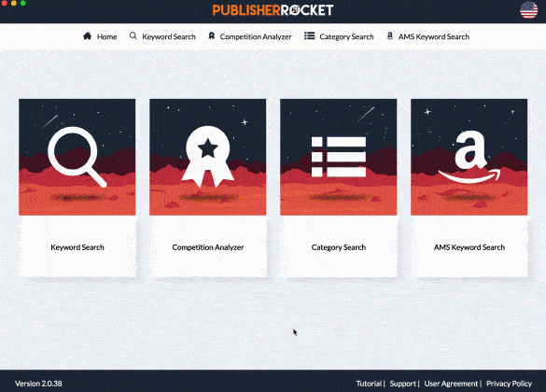This screenshot has height=392, width=546.
Task: Click the ribbon icon beside Competition Analyzer nav
Action: (x=211, y=35)
